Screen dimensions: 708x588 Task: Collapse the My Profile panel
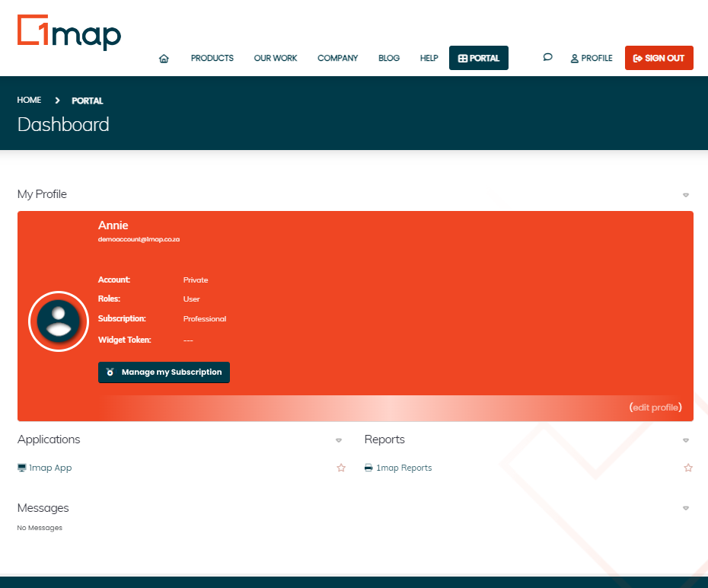[685, 194]
